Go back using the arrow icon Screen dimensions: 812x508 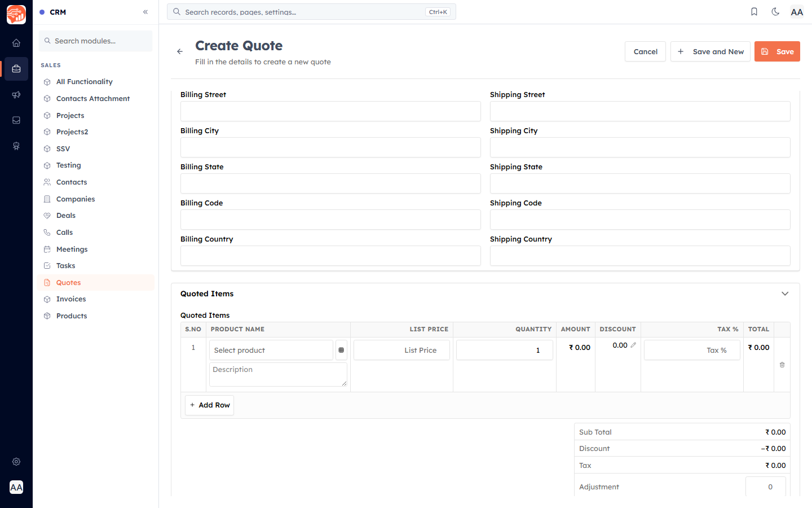tap(180, 51)
